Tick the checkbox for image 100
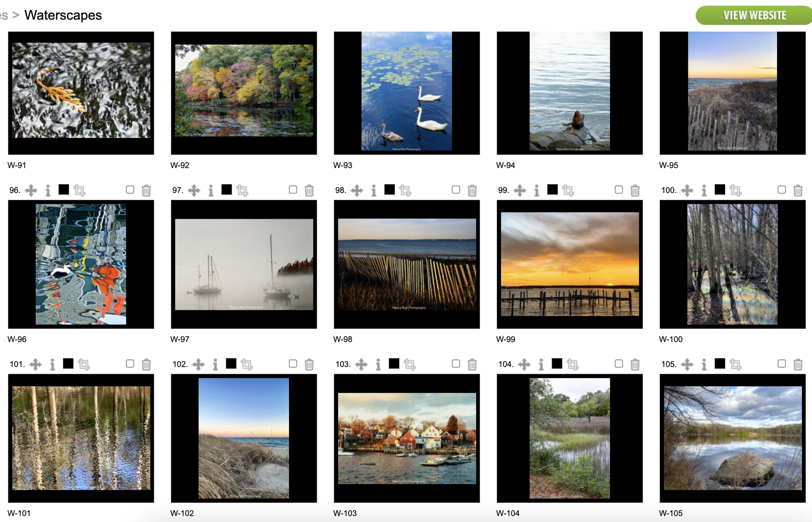This screenshot has height=522, width=812. tap(782, 189)
